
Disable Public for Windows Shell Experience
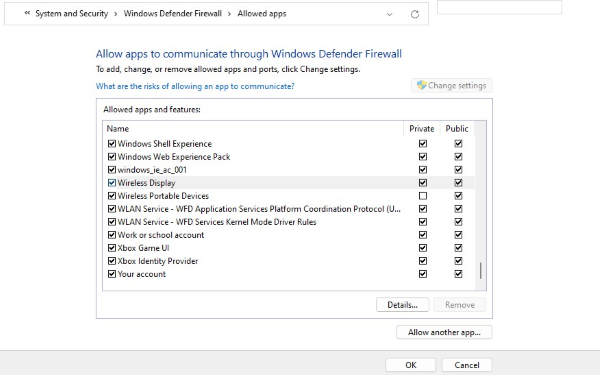tap(458, 144)
